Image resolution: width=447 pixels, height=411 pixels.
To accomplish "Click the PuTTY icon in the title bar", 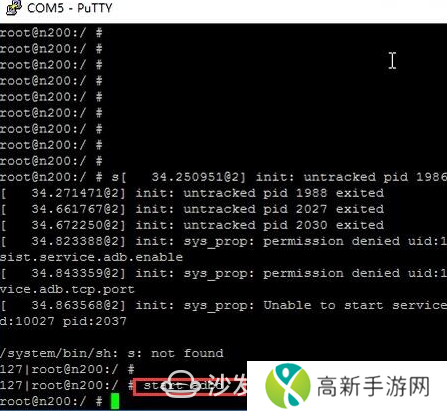I will pos(14,8).
